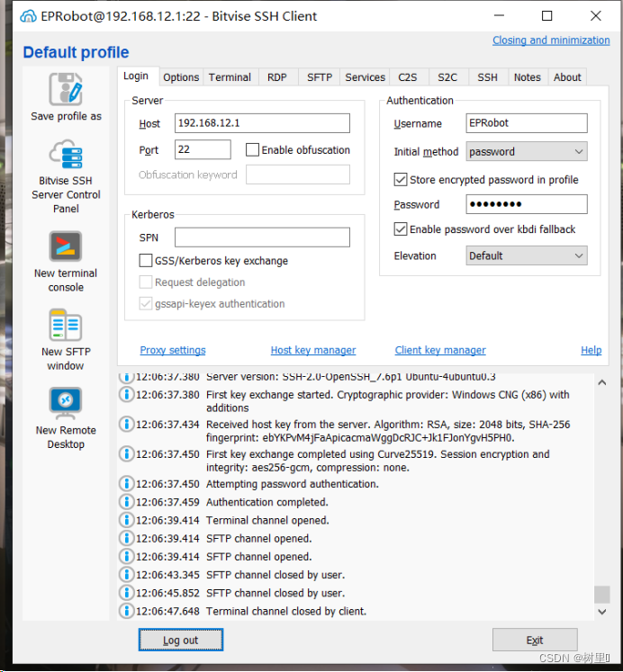The width and height of the screenshot is (623, 672).
Task: Toggle Enable obfuscation checkbox
Action: (253, 150)
